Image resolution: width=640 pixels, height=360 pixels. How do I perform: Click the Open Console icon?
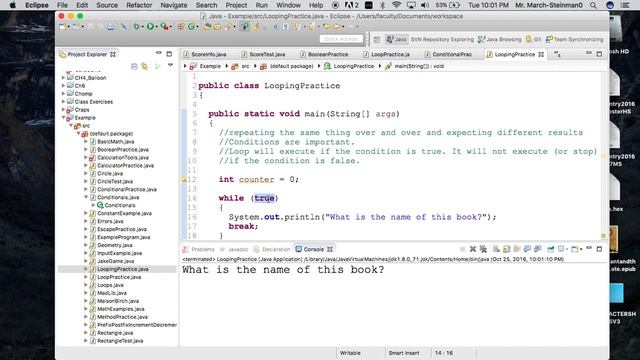click(x=575, y=249)
